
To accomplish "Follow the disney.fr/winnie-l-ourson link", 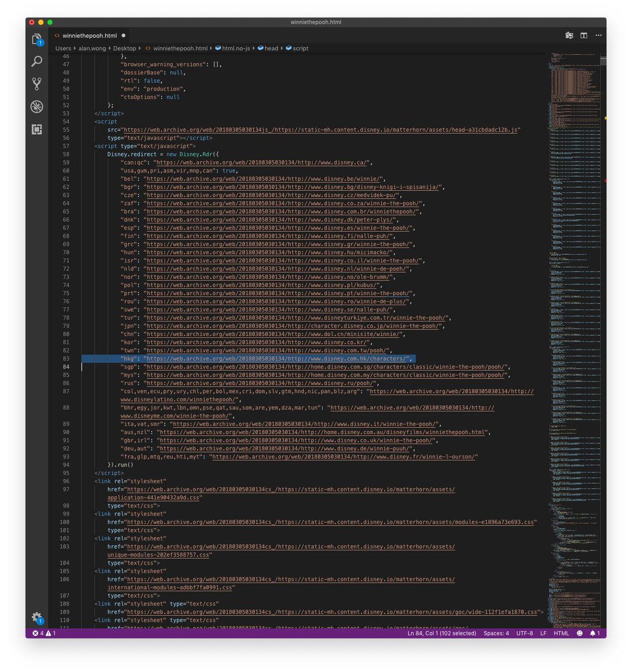I will coord(344,457).
